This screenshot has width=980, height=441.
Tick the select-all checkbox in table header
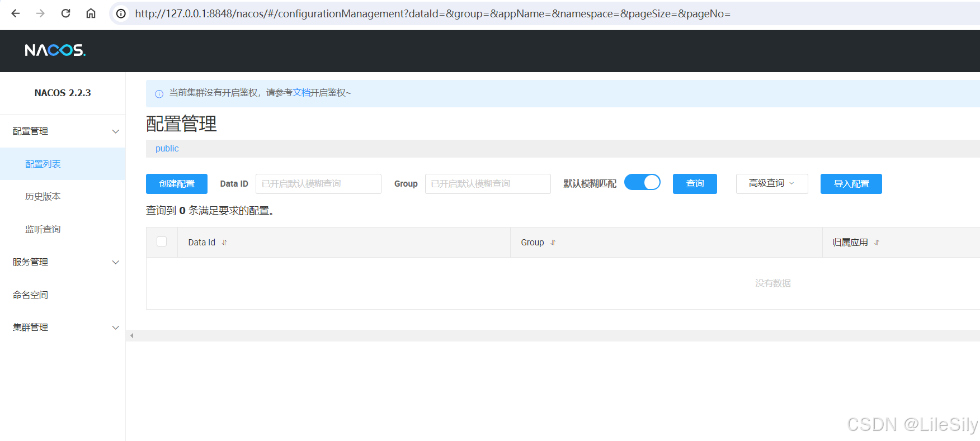coord(162,241)
